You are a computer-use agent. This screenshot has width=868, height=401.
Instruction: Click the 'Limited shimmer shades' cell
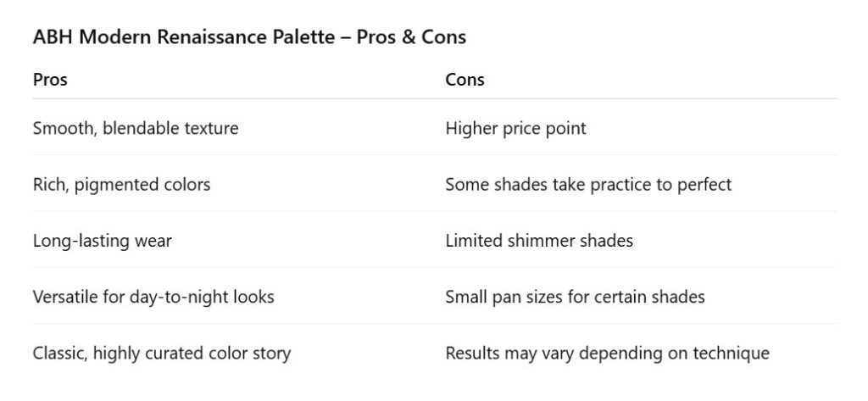click(539, 241)
